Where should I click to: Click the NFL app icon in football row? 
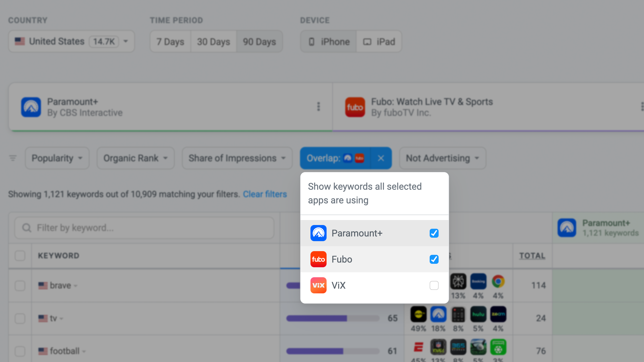click(438, 347)
